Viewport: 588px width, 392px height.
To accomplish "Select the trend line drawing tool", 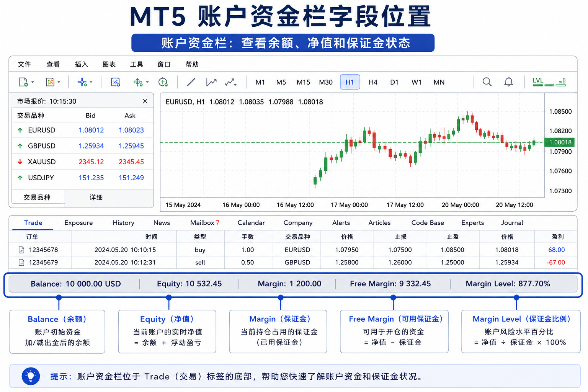I will [191, 82].
